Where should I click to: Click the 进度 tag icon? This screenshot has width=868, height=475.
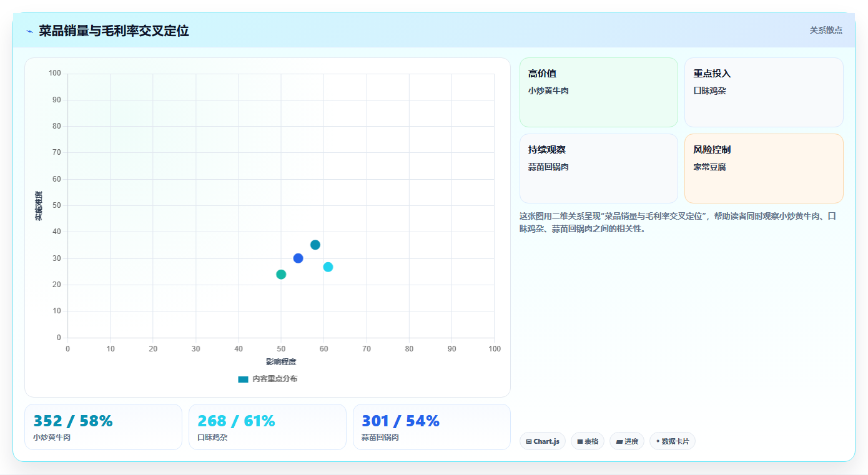(x=619, y=441)
